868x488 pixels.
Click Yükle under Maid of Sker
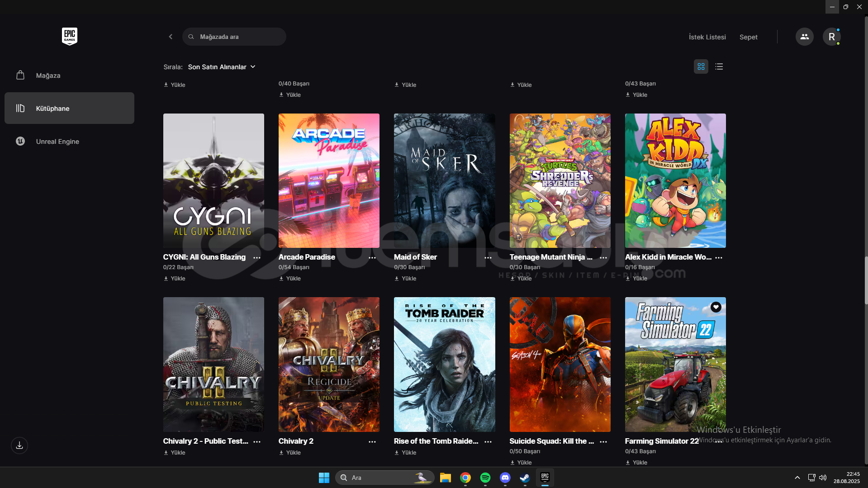[x=405, y=279]
